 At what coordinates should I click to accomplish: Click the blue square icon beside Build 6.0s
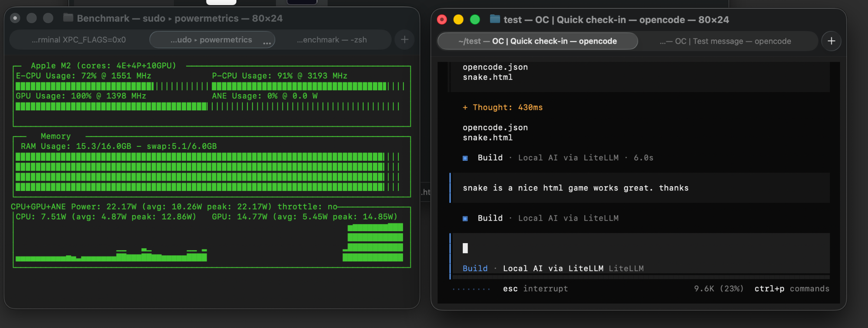(465, 158)
